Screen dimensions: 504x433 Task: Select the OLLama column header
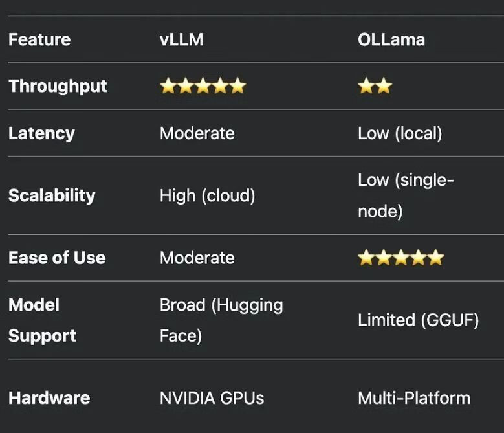tap(391, 39)
